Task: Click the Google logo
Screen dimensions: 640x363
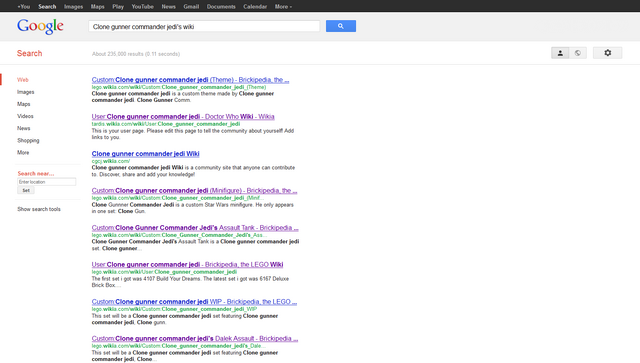Action: [40, 27]
